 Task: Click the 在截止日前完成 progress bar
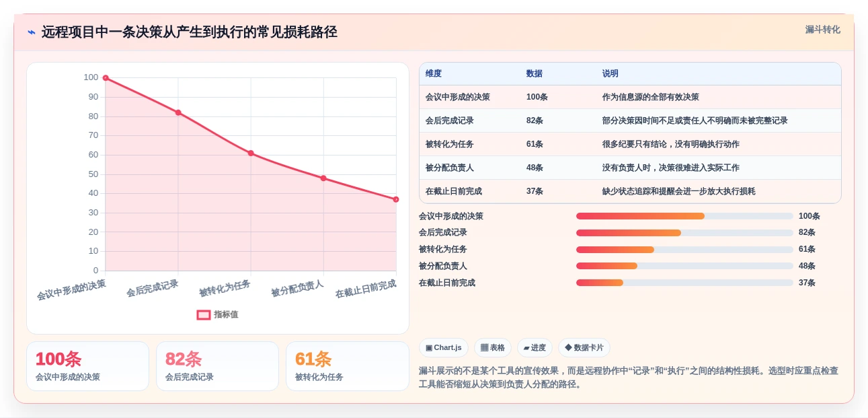tap(684, 283)
